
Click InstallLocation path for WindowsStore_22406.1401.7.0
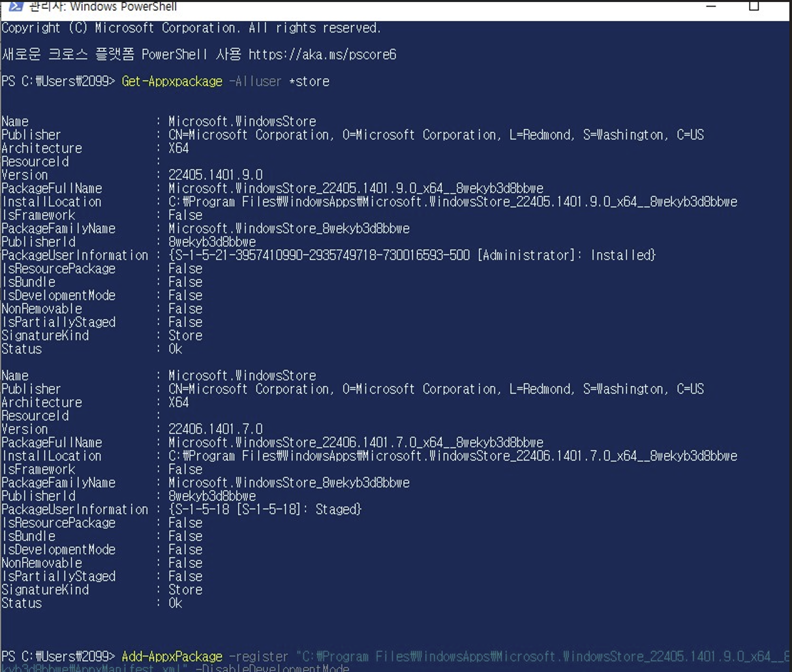(453, 456)
